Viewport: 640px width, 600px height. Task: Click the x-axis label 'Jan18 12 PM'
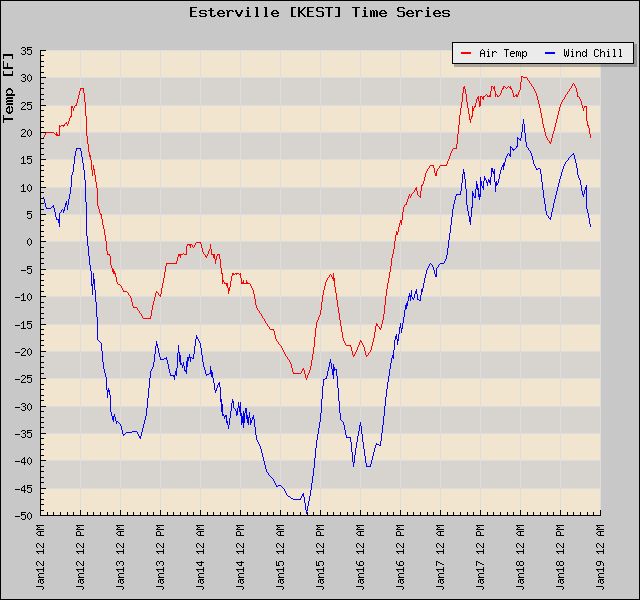(x=560, y=558)
